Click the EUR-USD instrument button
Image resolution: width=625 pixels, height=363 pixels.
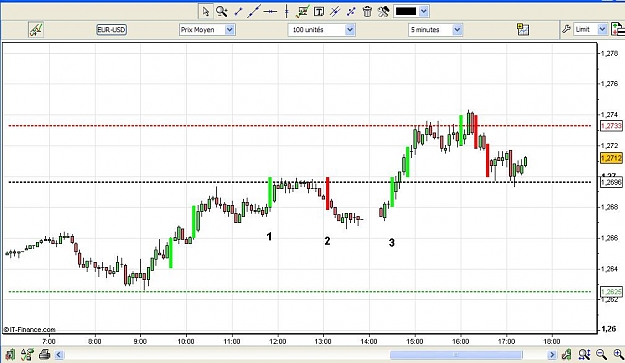click(112, 29)
